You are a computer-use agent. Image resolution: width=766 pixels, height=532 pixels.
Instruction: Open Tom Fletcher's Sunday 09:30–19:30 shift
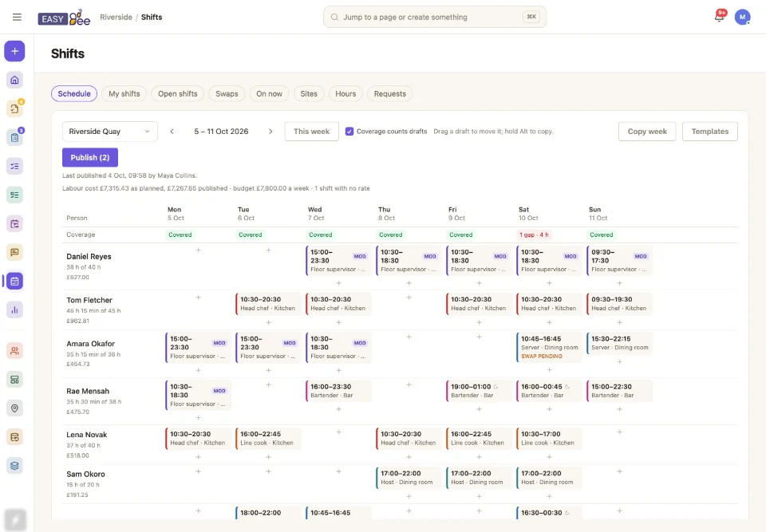(619, 304)
